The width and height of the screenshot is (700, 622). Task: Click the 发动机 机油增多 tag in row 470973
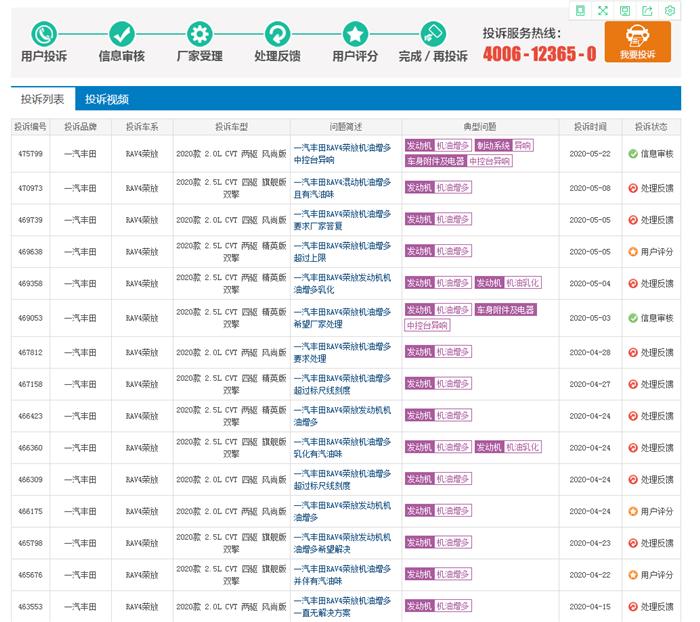[438, 188]
